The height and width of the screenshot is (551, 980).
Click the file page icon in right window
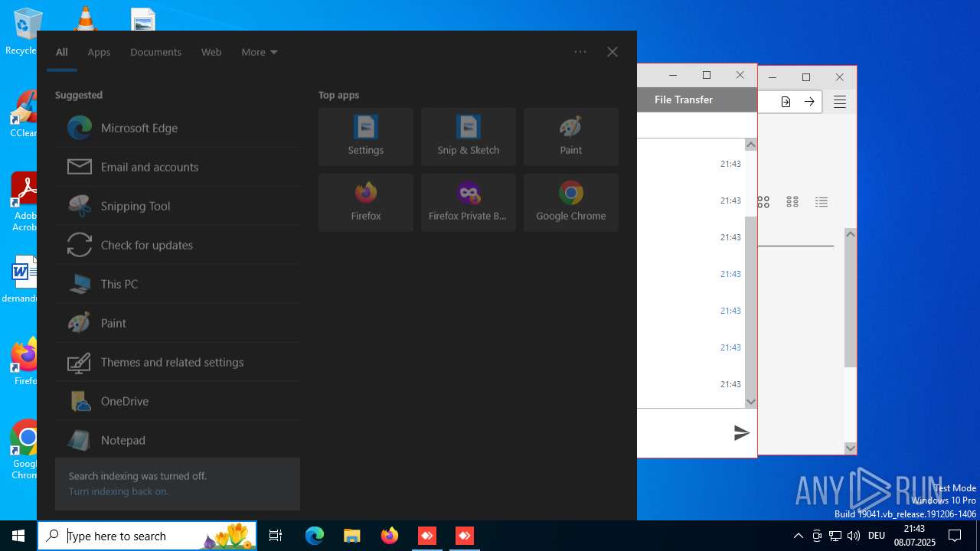[x=786, y=102]
